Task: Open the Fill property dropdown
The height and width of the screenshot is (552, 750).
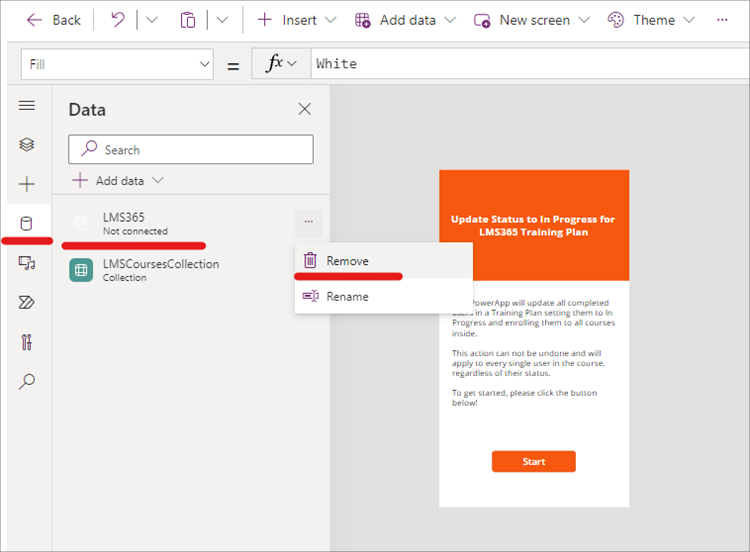Action: coord(118,64)
